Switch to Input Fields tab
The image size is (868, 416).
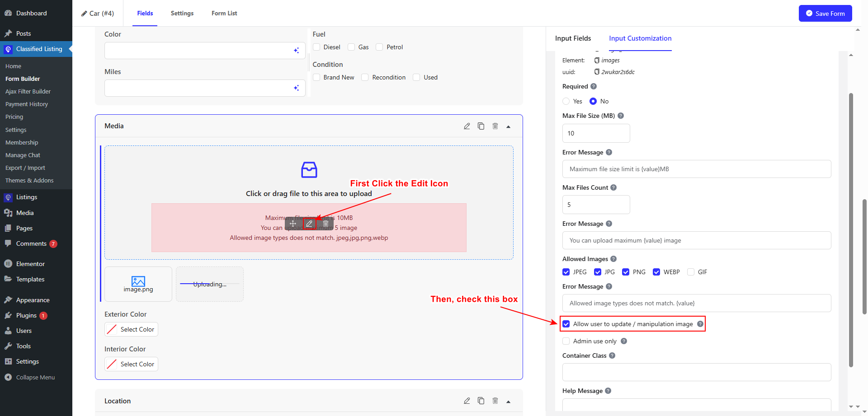pyautogui.click(x=573, y=38)
